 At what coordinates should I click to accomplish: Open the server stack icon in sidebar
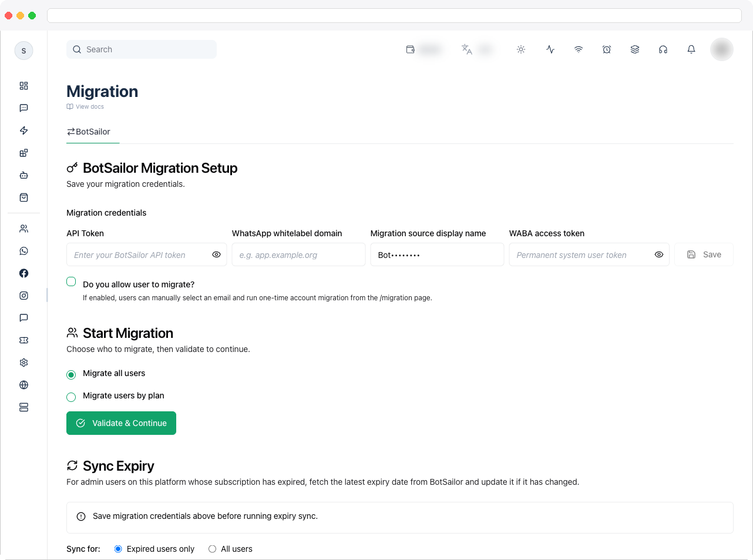click(23, 407)
